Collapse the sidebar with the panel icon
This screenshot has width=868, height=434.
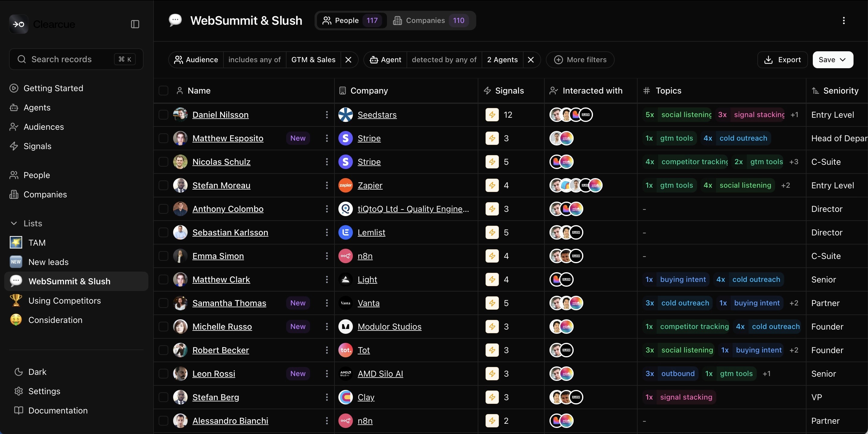tap(135, 24)
